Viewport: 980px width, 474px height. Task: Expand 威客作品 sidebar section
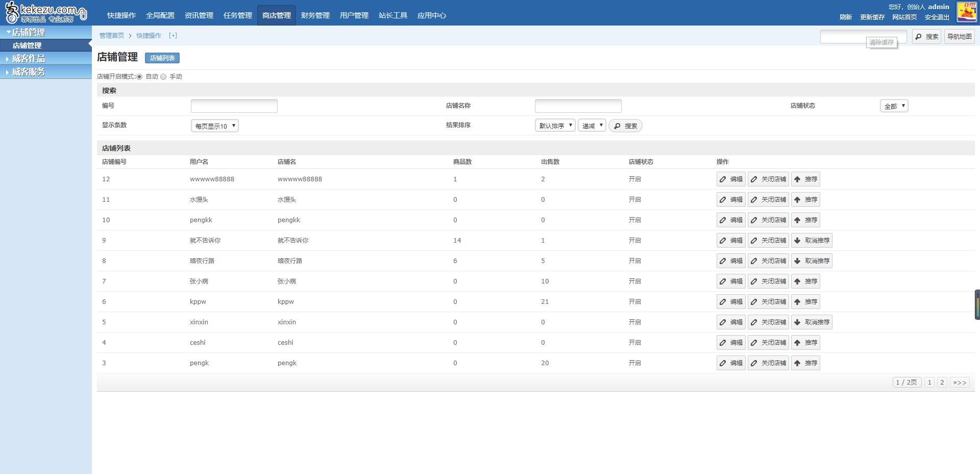pyautogui.click(x=46, y=59)
